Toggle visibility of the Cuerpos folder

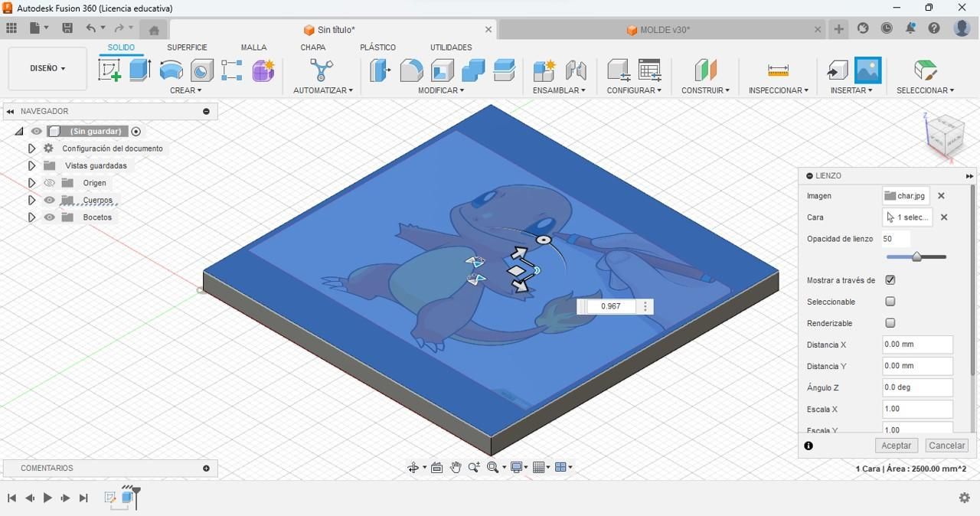(x=50, y=200)
